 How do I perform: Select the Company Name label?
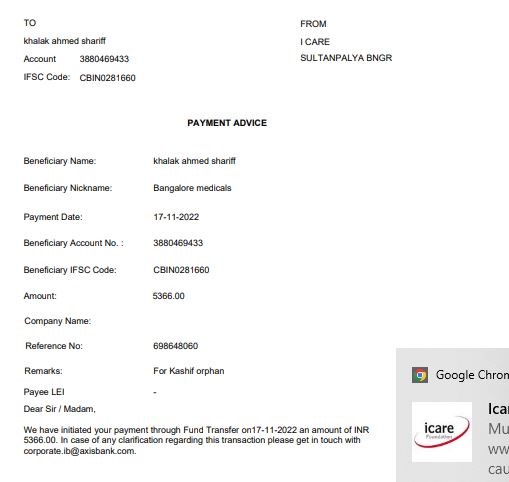point(58,321)
